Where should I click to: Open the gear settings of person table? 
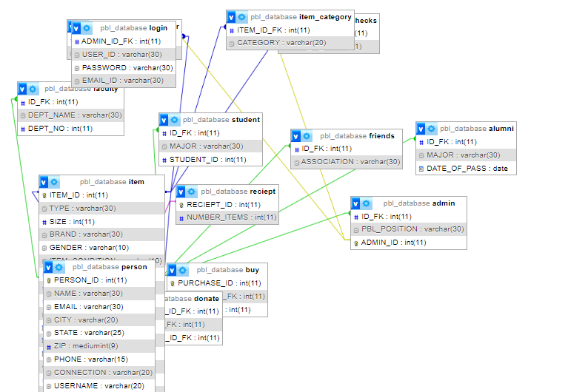(59, 268)
